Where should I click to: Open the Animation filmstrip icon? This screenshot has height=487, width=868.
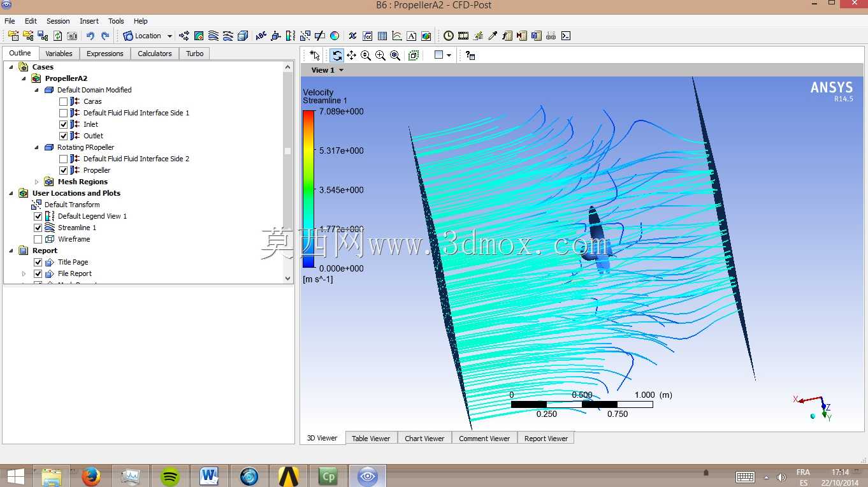point(463,36)
